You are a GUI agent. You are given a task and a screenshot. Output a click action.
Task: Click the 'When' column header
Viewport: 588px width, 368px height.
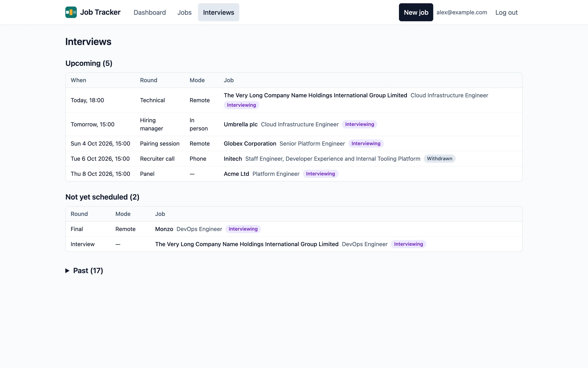click(x=78, y=80)
